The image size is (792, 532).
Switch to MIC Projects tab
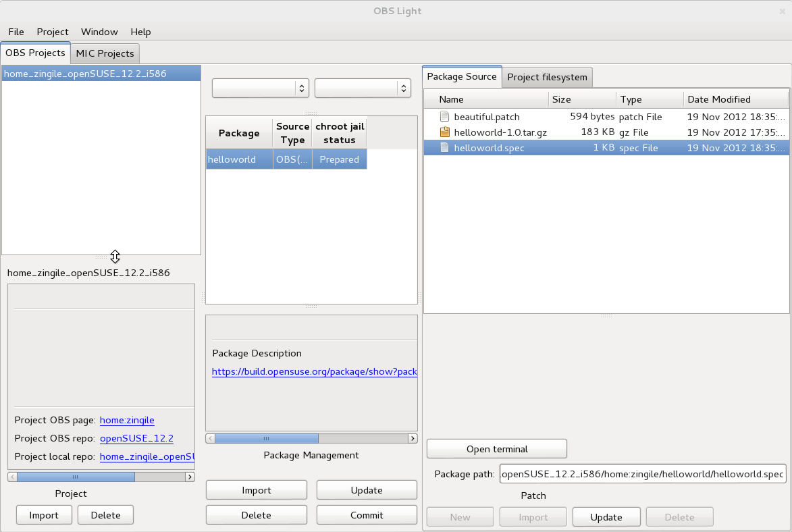(x=105, y=53)
